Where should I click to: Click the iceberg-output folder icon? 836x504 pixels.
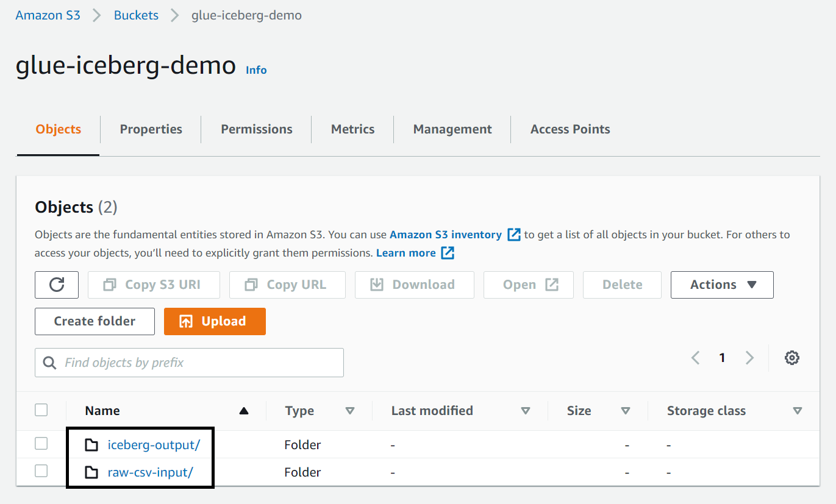click(x=91, y=445)
